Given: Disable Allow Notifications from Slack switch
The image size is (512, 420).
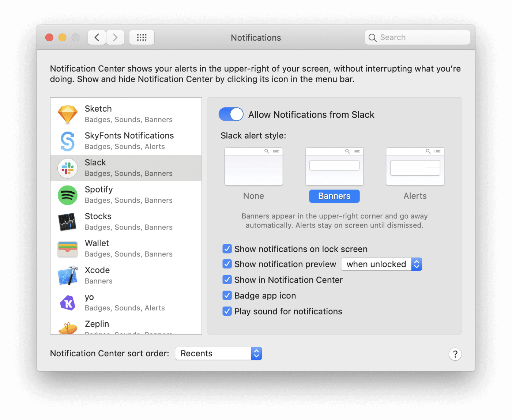Looking at the screenshot, I should [231, 114].
